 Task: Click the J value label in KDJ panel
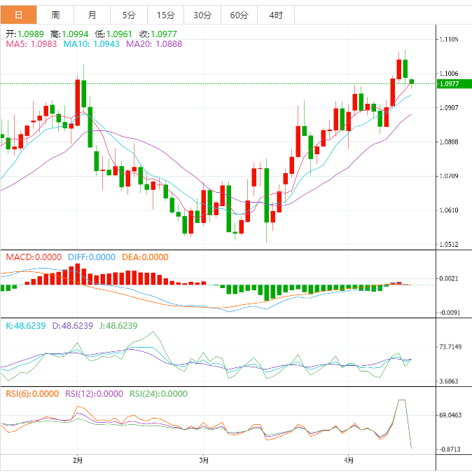click(118, 326)
